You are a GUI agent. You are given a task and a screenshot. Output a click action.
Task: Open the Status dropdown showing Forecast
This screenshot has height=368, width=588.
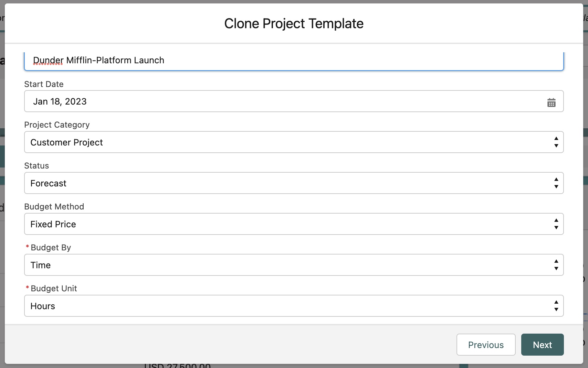point(275,183)
